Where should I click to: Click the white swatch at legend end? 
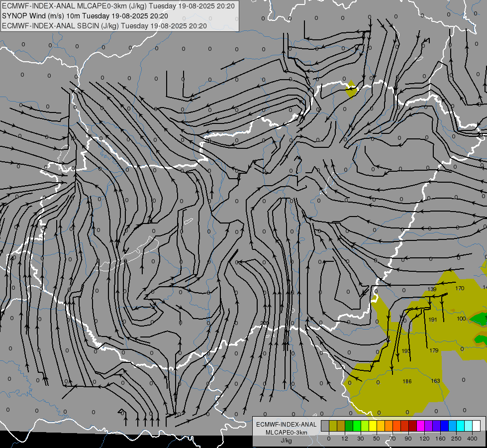point(477,426)
